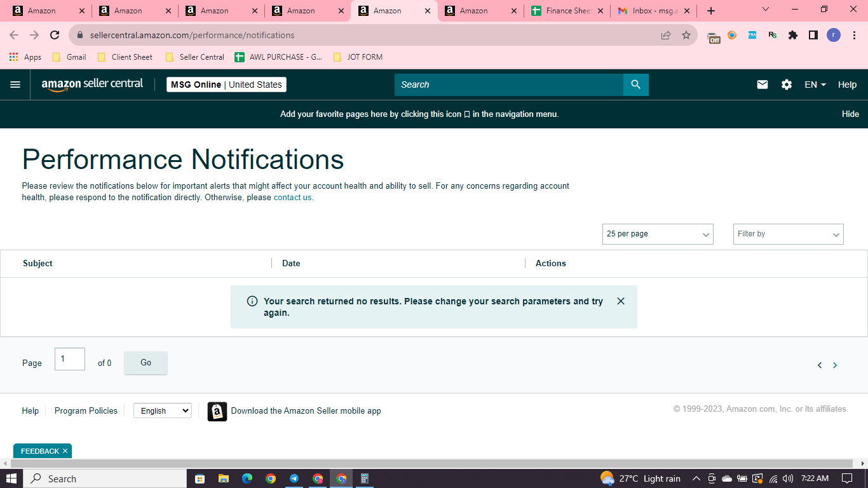868x488 pixels.
Task: Open the AWL PURCHASE bookmark
Action: point(278,57)
